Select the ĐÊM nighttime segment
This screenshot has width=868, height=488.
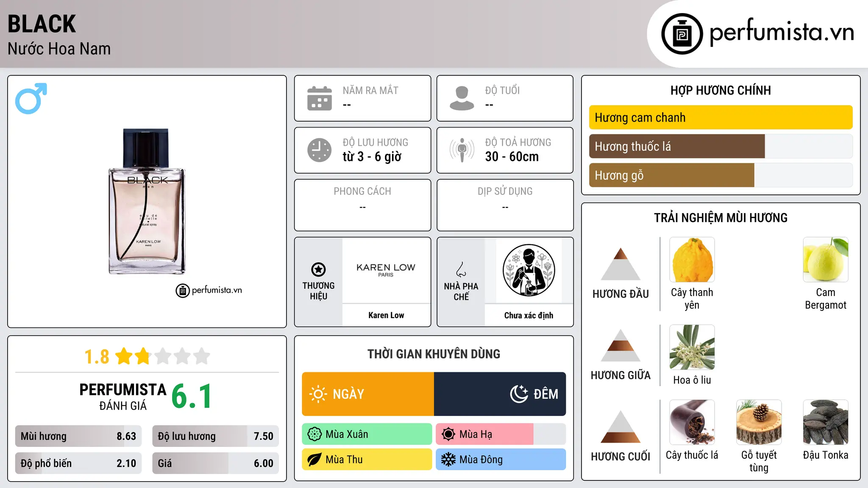[500, 394]
